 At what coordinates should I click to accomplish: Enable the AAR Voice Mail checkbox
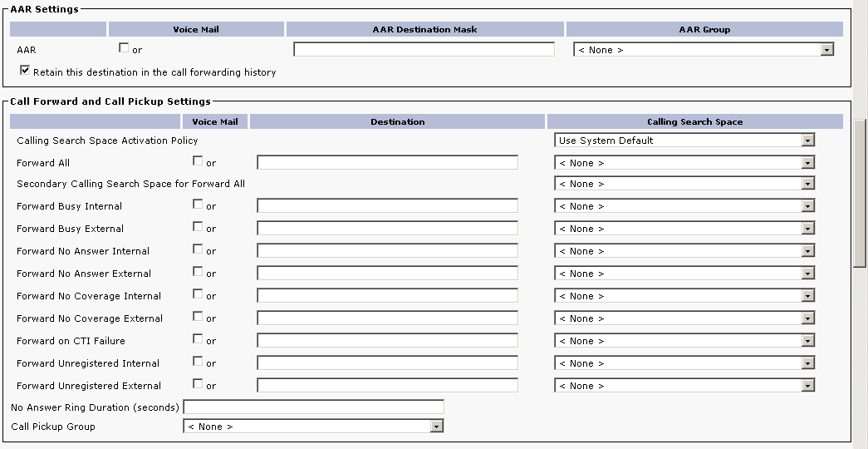click(x=124, y=48)
